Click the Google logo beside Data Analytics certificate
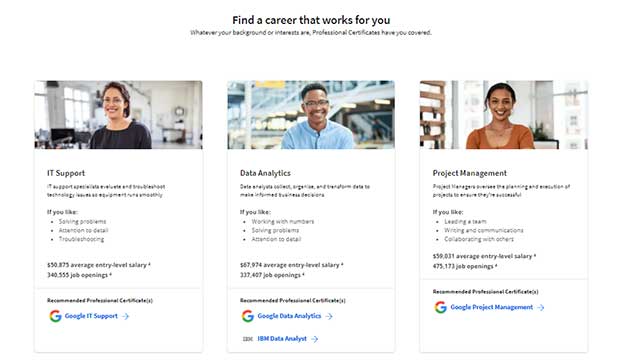This screenshot has height=364, width=640. pyautogui.click(x=248, y=316)
